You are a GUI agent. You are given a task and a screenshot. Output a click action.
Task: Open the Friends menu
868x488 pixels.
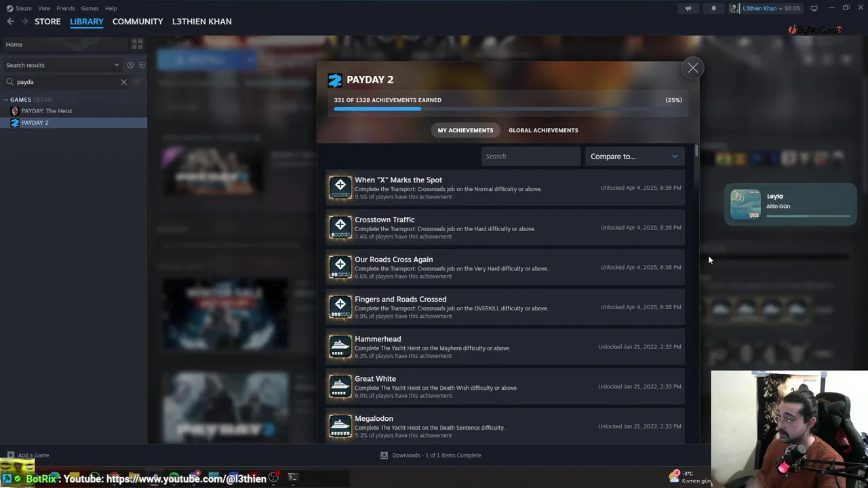tap(66, 8)
